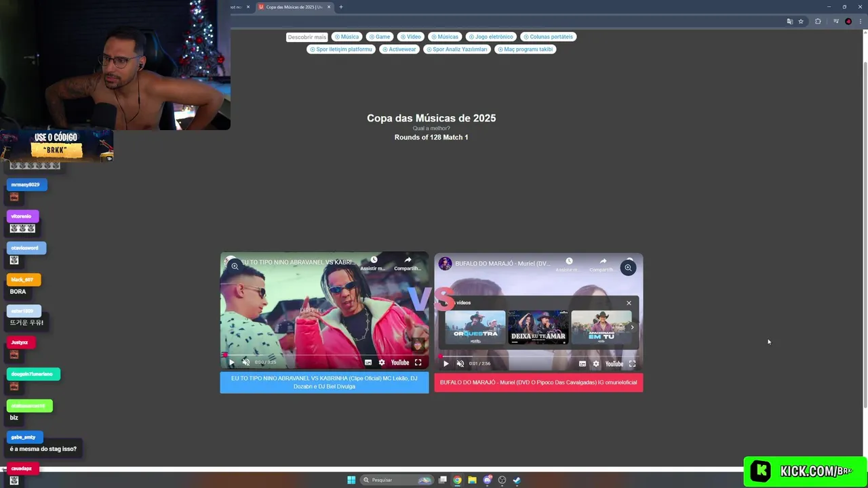Bookmark this page with star icon
Viewport: 868px width, 488px height.
click(801, 21)
